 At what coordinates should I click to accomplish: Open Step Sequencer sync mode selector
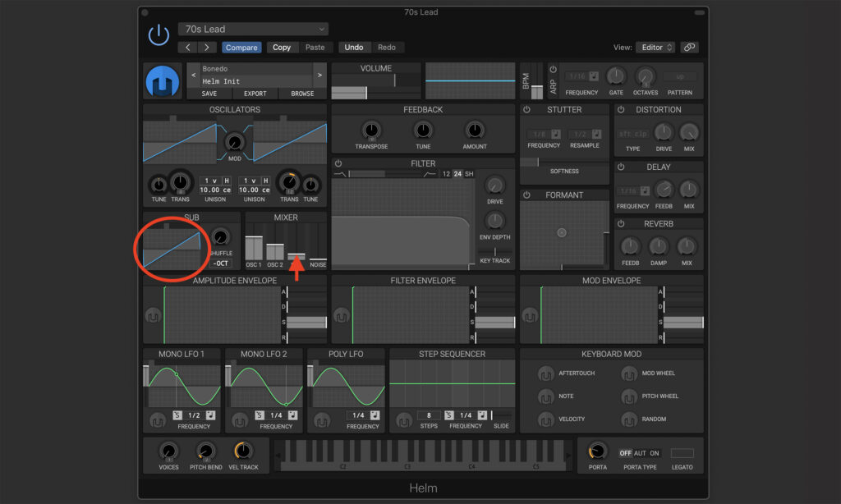coord(449,415)
